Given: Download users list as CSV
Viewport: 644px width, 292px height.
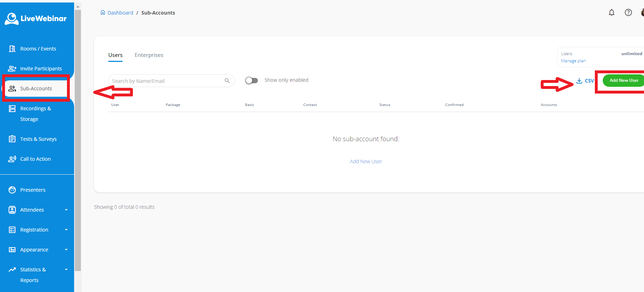Looking at the screenshot, I should 585,81.
